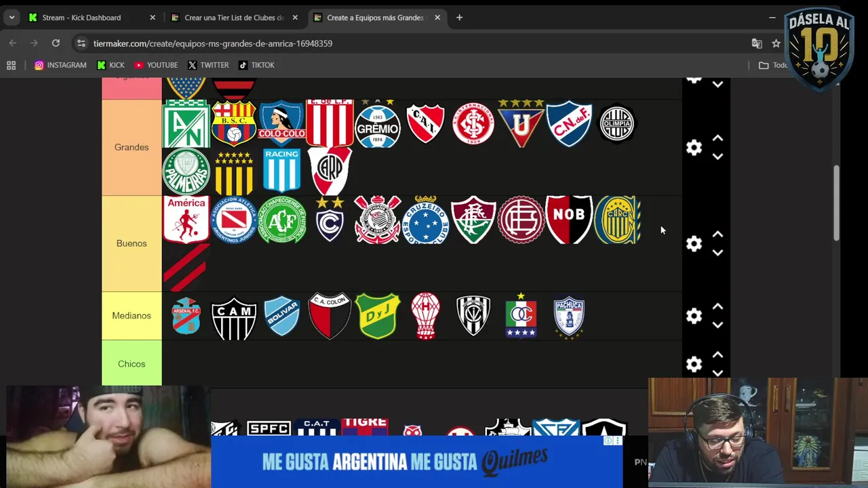
Task: Select the América de Cali logo
Action: click(186, 220)
